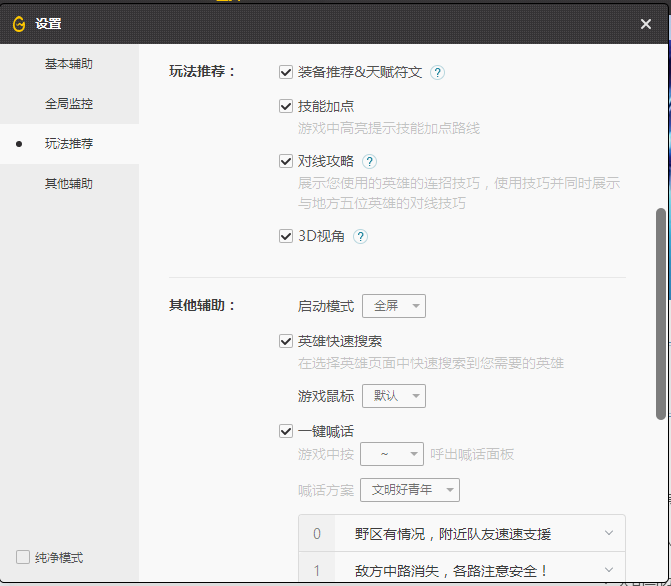This screenshot has width=671, height=586.
Task: Uncheck the 英雄快速搜索 option
Action: tap(286, 342)
